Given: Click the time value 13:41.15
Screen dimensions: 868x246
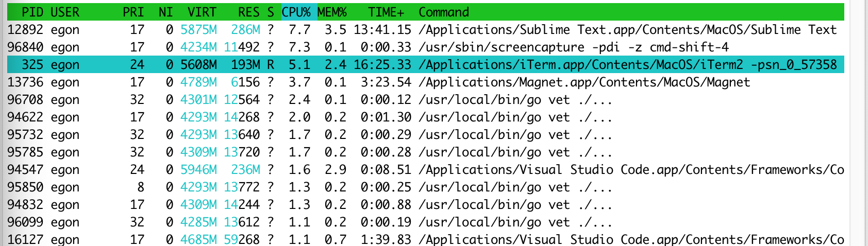Looking at the screenshot, I should (382, 30).
